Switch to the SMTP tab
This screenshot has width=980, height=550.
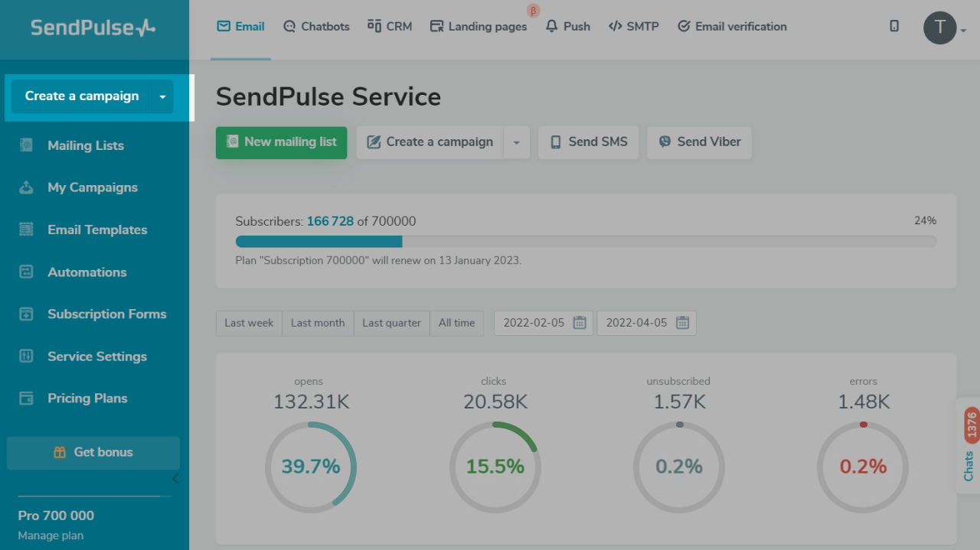[x=634, y=27]
